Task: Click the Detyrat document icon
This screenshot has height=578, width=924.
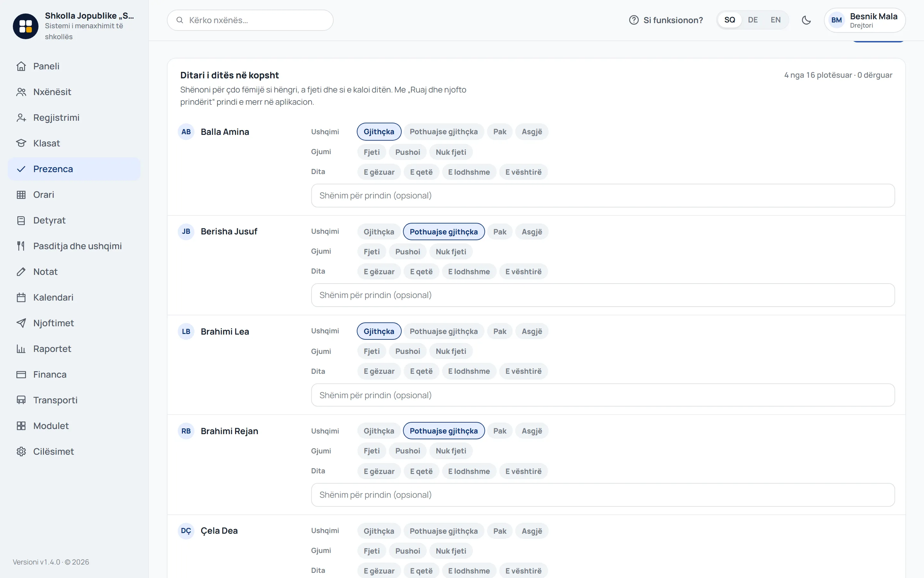Action: point(21,220)
